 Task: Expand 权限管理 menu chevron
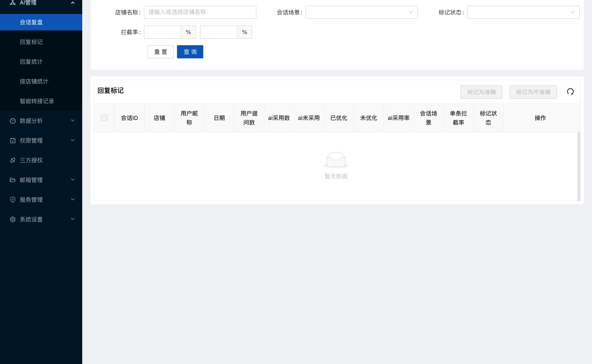point(73,141)
